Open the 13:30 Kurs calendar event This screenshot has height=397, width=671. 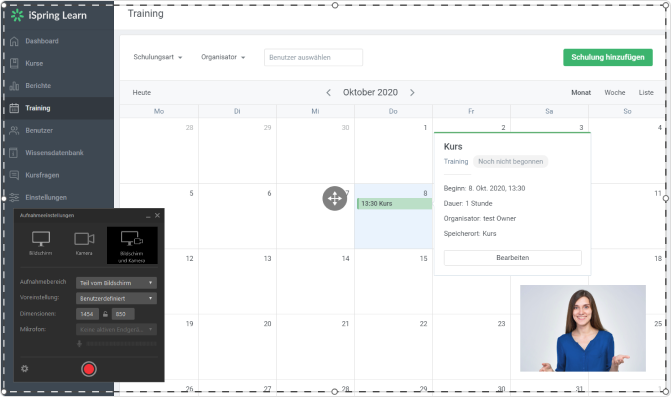(394, 204)
